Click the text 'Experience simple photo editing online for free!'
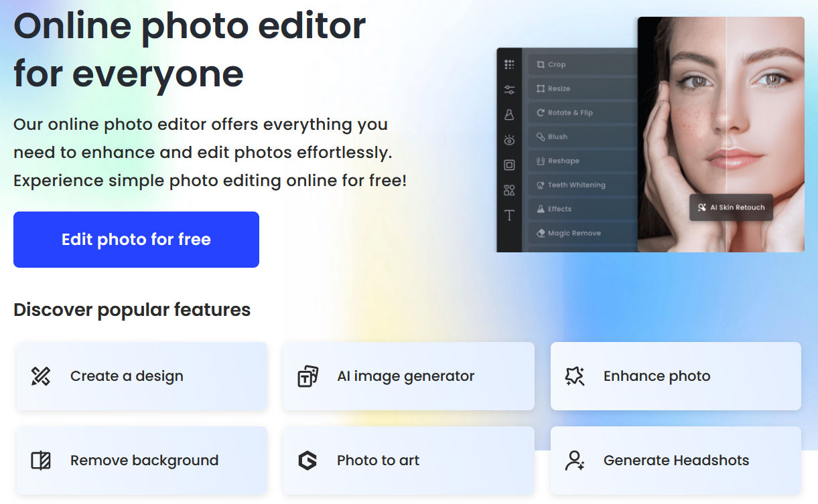 pyautogui.click(x=210, y=181)
